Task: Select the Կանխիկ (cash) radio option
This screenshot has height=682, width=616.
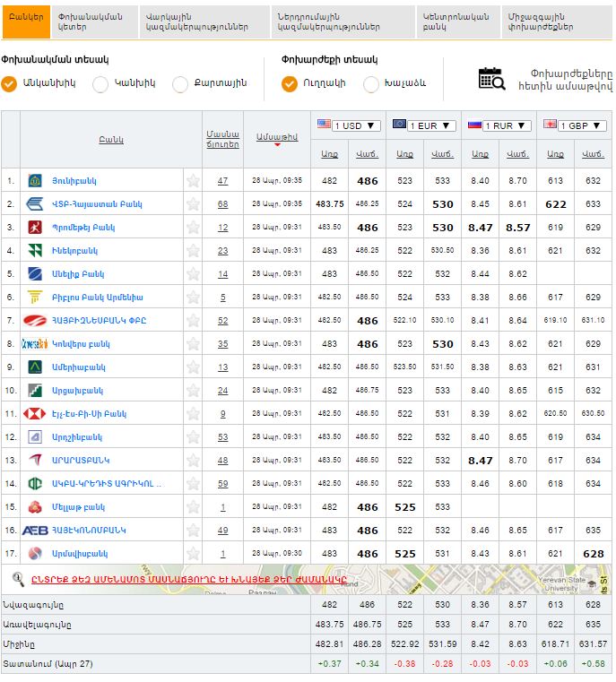Action: pyautogui.click(x=100, y=84)
